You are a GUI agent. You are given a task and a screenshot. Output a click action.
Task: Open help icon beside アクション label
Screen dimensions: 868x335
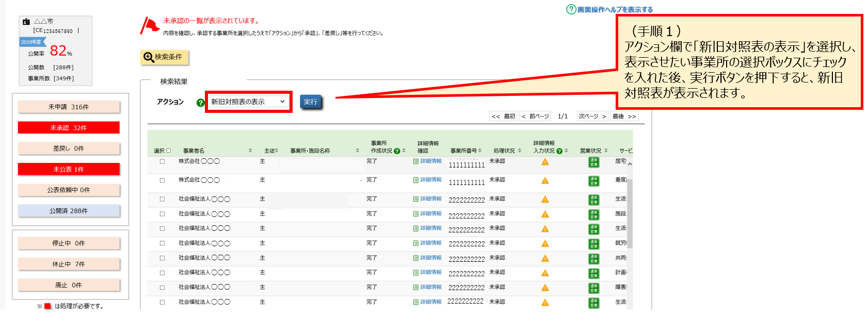click(201, 103)
